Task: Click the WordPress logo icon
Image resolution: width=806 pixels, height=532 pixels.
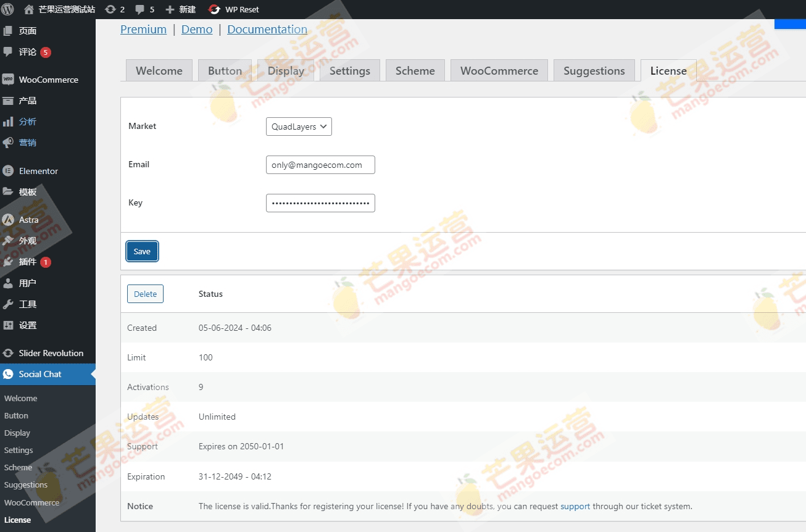Action: (x=8, y=9)
